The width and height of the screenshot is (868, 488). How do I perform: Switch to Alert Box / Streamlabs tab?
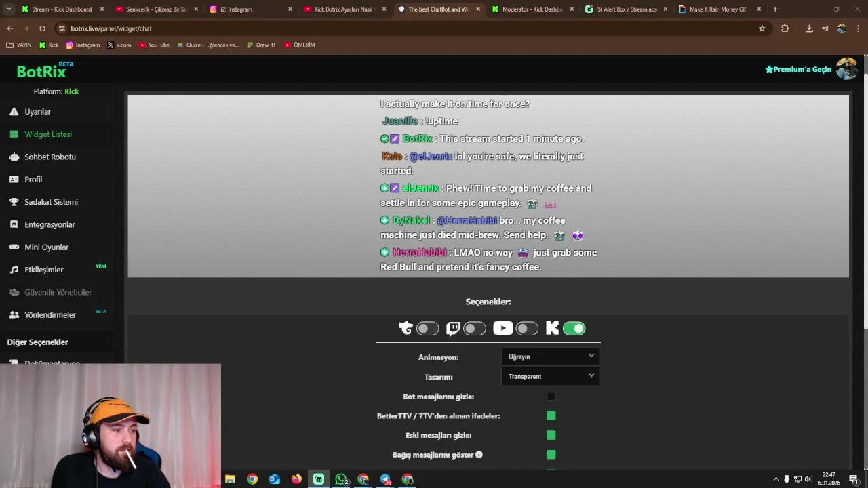626,9
